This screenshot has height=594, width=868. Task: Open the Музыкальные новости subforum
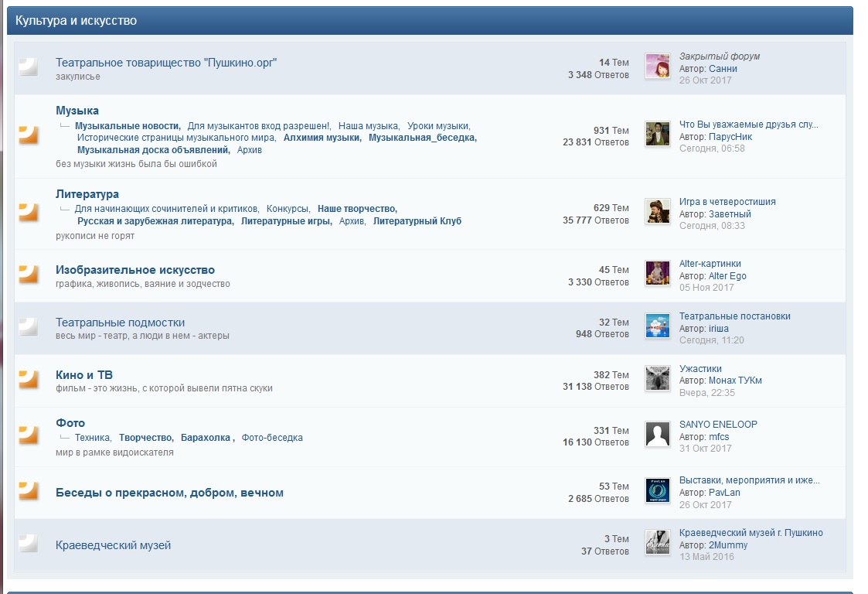pos(127,126)
